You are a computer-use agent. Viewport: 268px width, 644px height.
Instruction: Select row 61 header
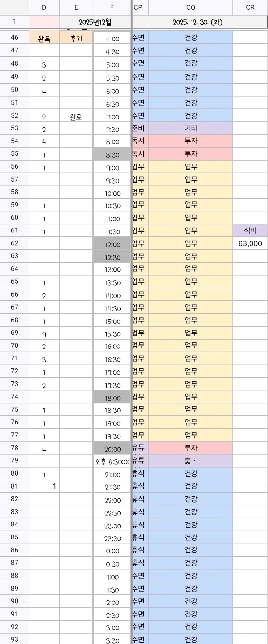coord(15,231)
